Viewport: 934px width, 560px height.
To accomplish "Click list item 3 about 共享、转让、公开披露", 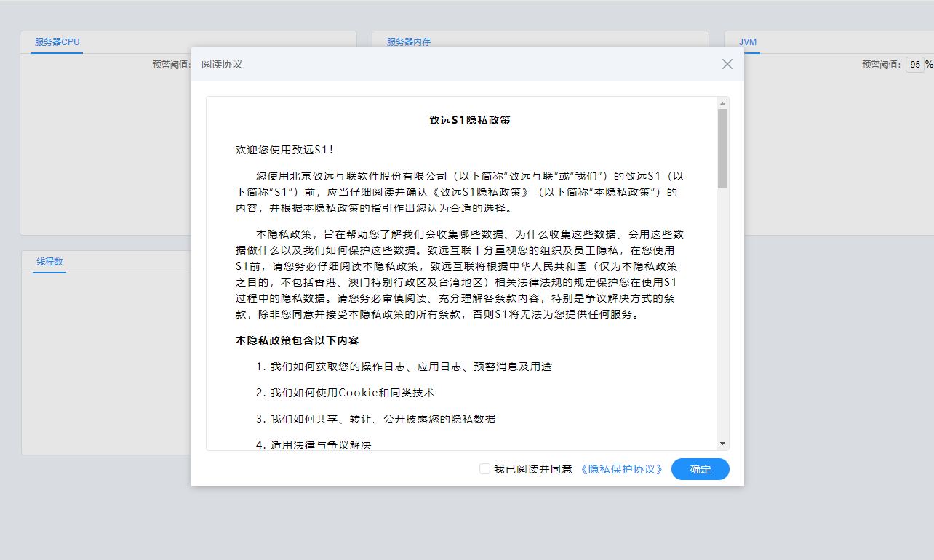I will click(375, 419).
